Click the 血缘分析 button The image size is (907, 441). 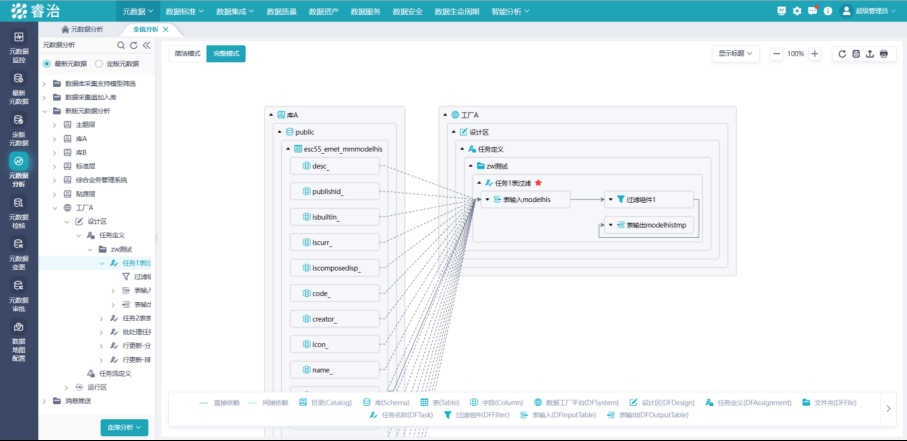pos(124,427)
